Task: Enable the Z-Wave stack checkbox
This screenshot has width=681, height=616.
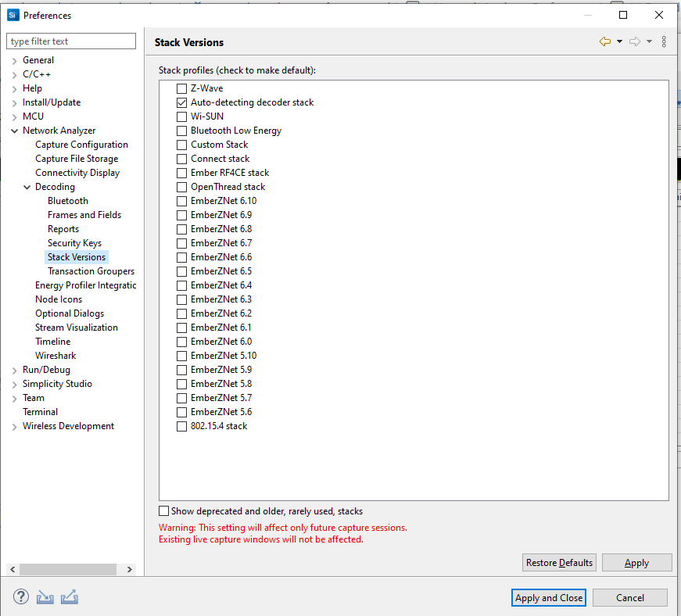Action: coord(181,88)
